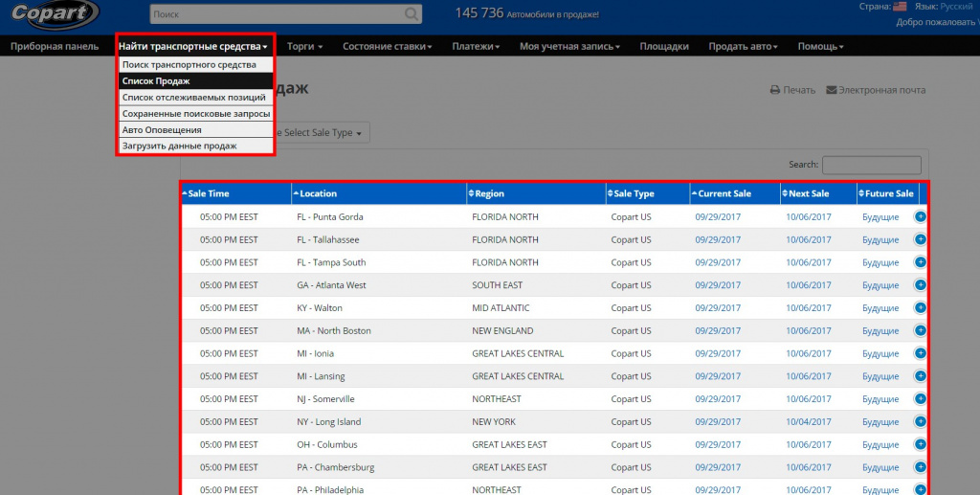The width and height of the screenshot is (980, 495).
Task: Choose Сохраненные поисковые запросы menu item
Action: (x=195, y=113)
